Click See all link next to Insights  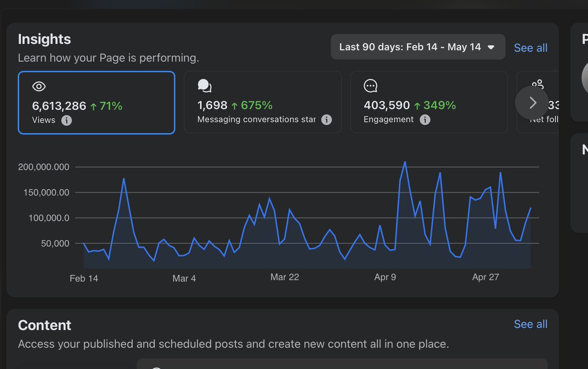coord(531,48)
